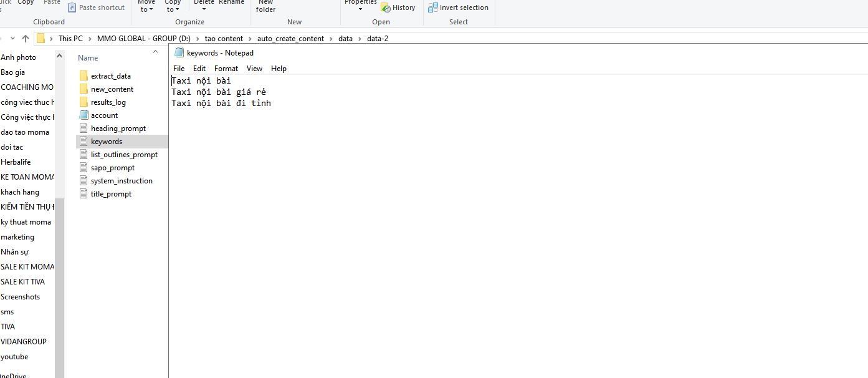
Task: Open the Notepad View menu
Action: tap(254, 69)
